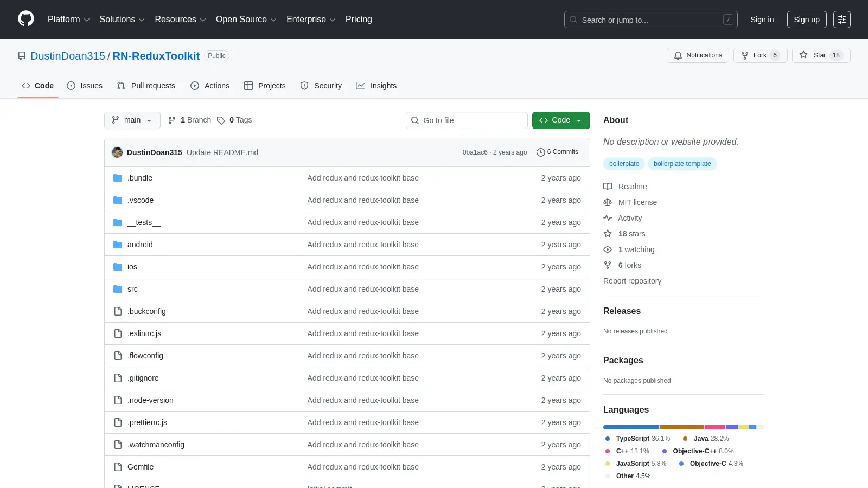
Task: Click the .bundle folder icon
Action: (118, 178)
